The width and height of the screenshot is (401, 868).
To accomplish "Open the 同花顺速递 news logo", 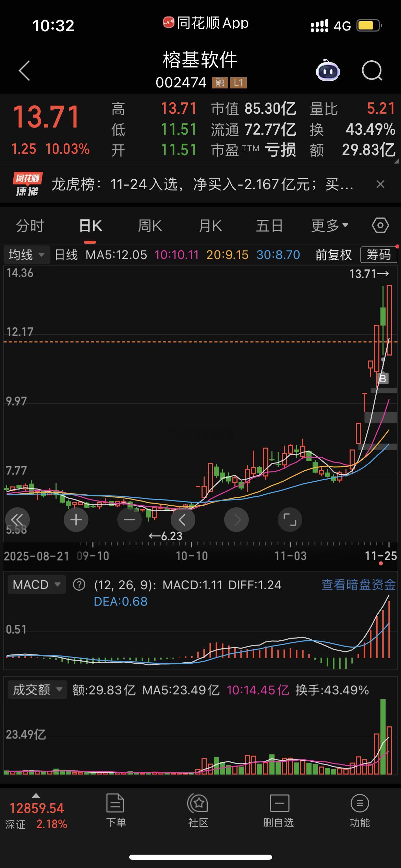I will 27,184.
